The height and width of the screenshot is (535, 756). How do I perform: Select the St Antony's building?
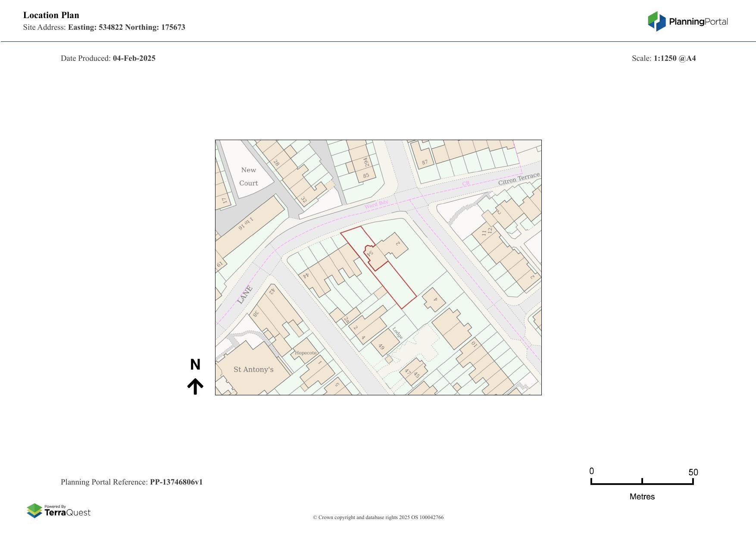tap(253, 369)
